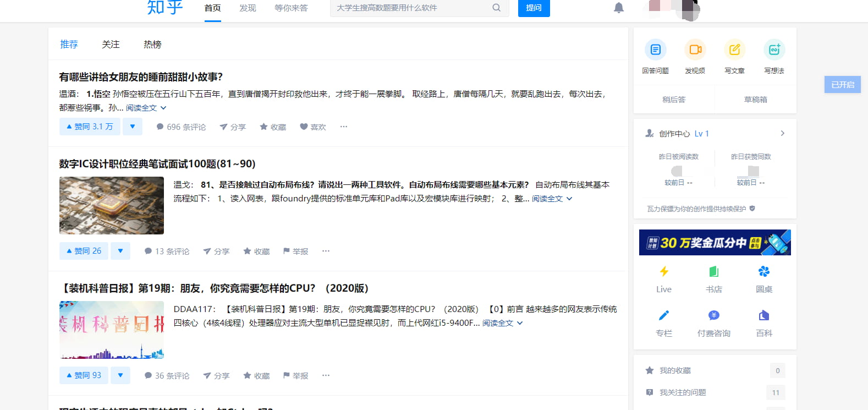Upvote the 赞同 3.1 万 answer
Image resolution: width=868 pixels, height=410 pixels.
point(90,127)
